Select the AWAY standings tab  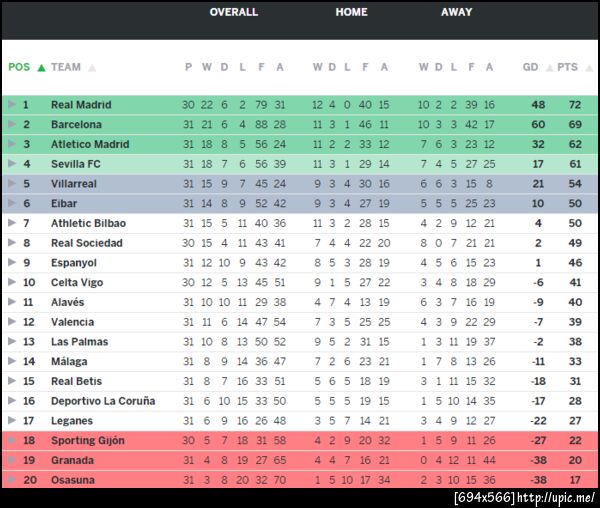pos(457,12)
